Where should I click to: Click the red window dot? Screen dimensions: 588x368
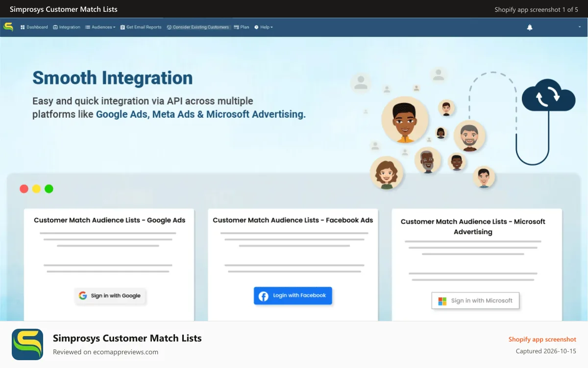[24, 189]
